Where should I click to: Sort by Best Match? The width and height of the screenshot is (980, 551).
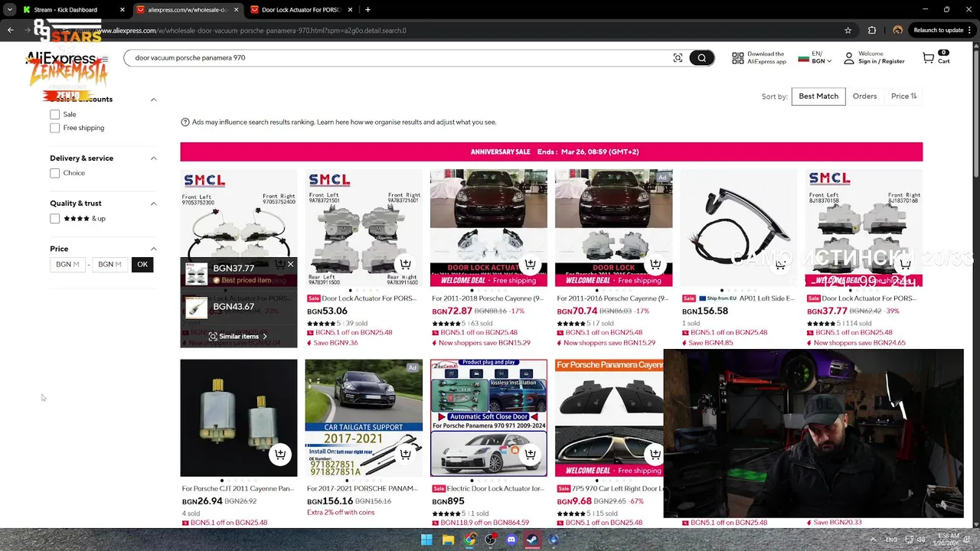(818, 96)
